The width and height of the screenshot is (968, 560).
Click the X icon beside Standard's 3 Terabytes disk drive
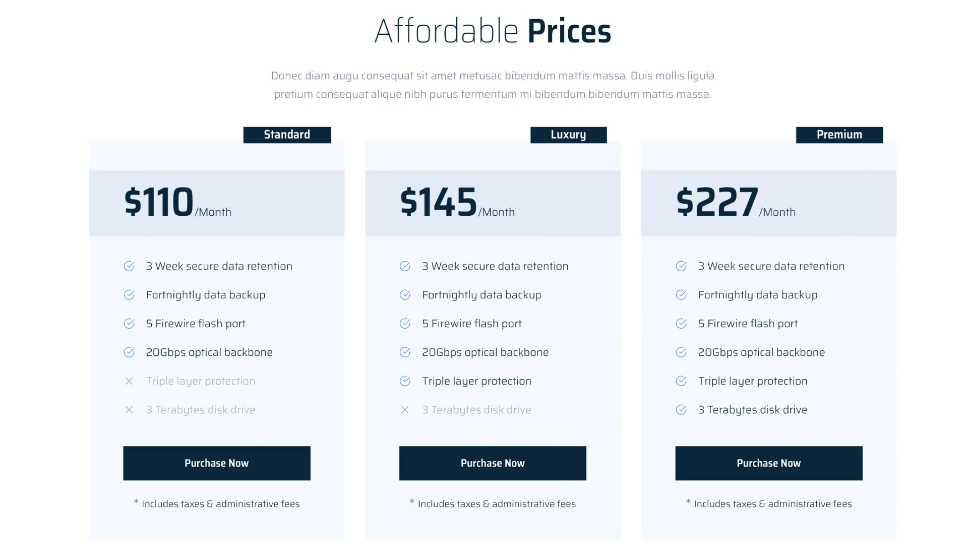coord(129,410)
